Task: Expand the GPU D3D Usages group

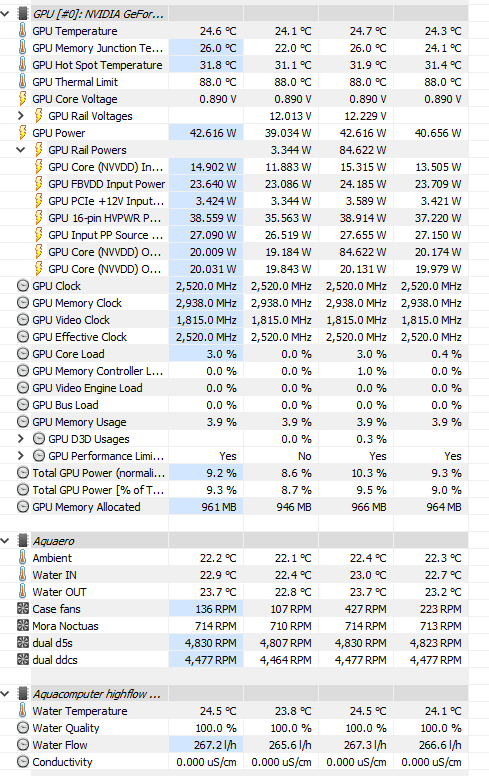Action: (20, 438)
